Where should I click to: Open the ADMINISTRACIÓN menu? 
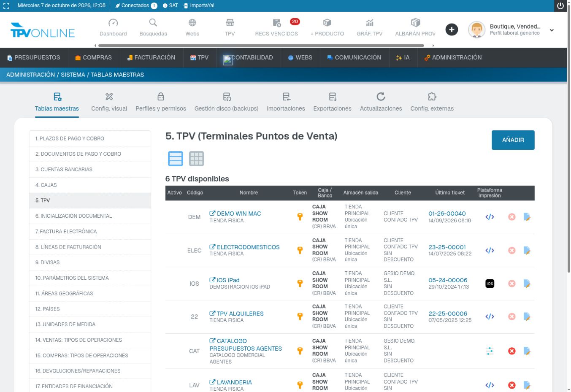point(453,57)
